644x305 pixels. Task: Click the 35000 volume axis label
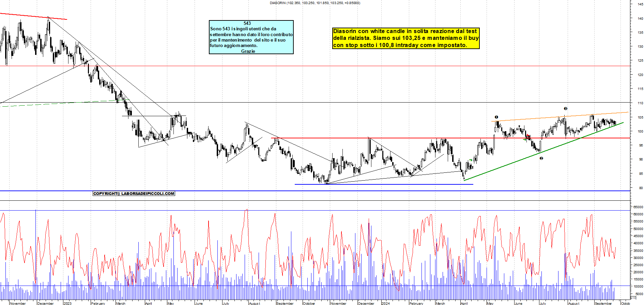click(x=639, y=250)
